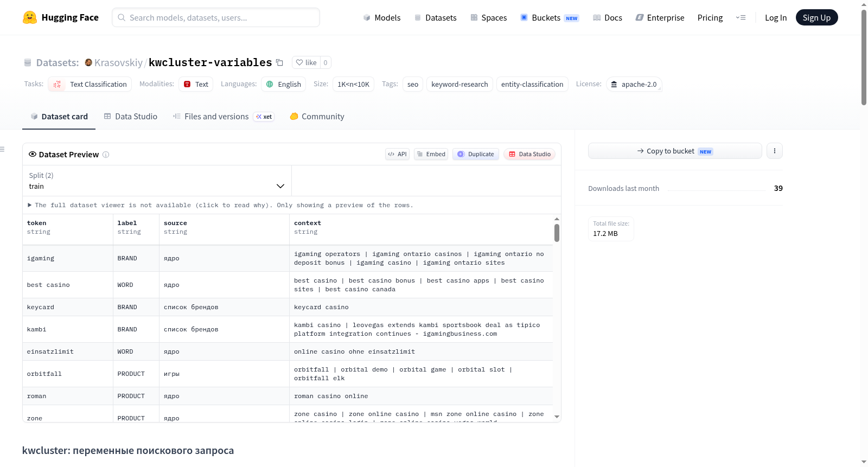The width and height of the screenshot is (868, 467).
Task: Open the Pricing page
Action: point(710,17)
